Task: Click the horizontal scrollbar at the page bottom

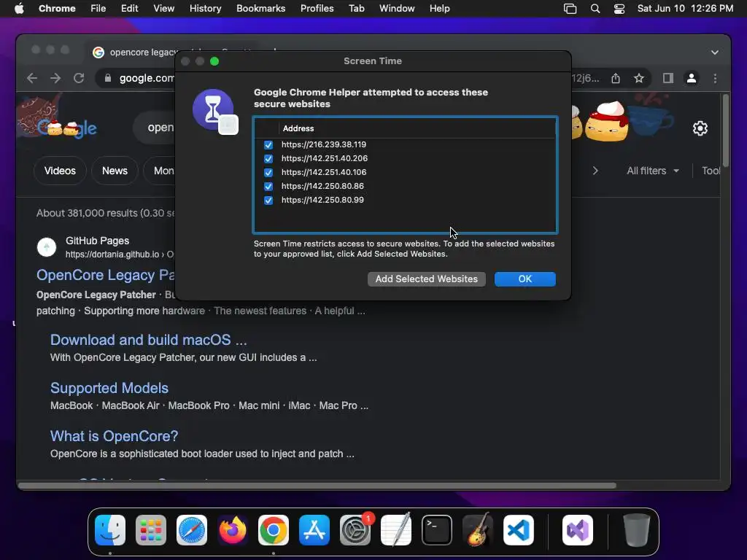Action: tap(317, 486)
